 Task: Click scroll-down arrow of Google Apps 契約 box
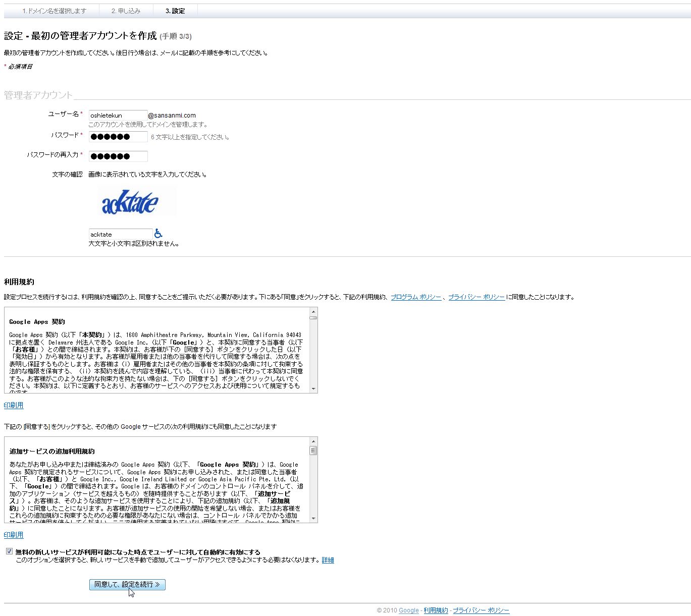[313, 388]
